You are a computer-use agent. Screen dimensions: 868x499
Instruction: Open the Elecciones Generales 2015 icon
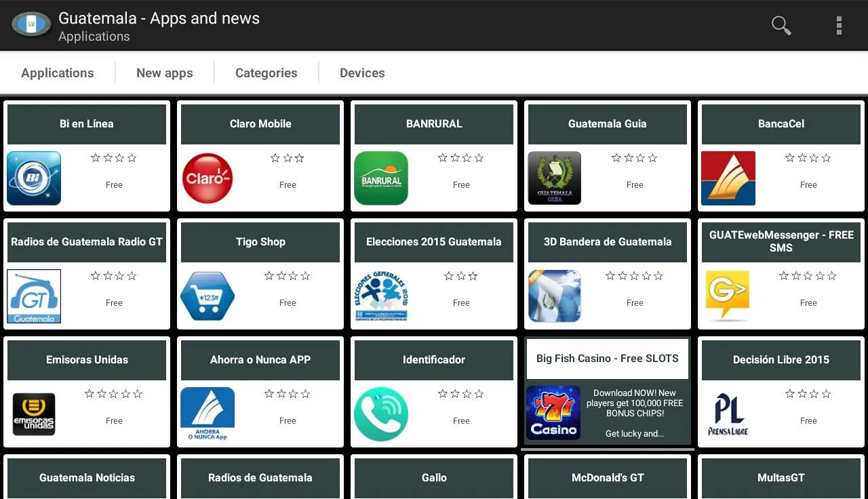click(381, 296)
